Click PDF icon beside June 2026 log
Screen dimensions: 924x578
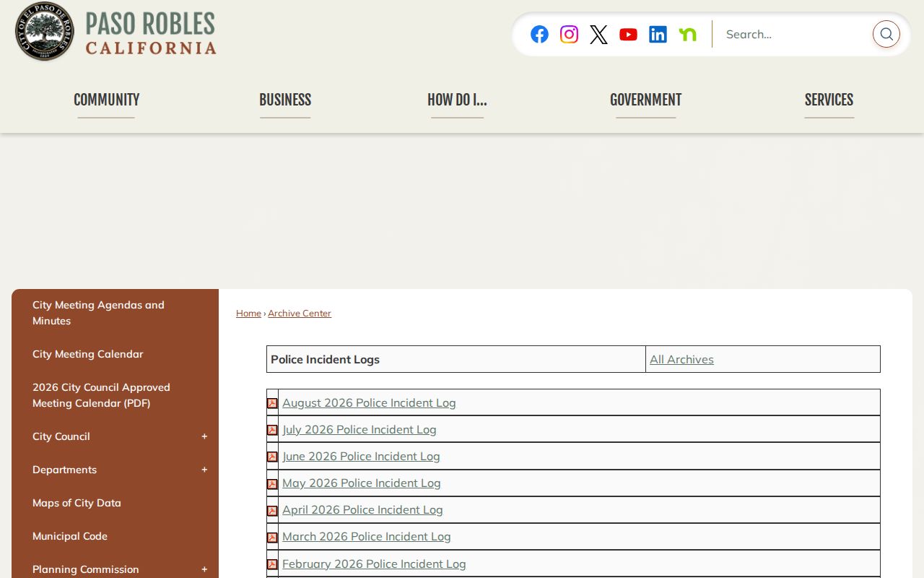[x=272, y=457]
